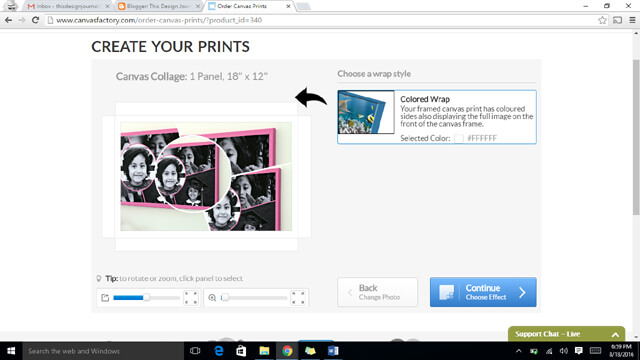Open the Windows Store taskbar icon
The height and width of the screenshot is (360, 640).
(x=241, y=351)
